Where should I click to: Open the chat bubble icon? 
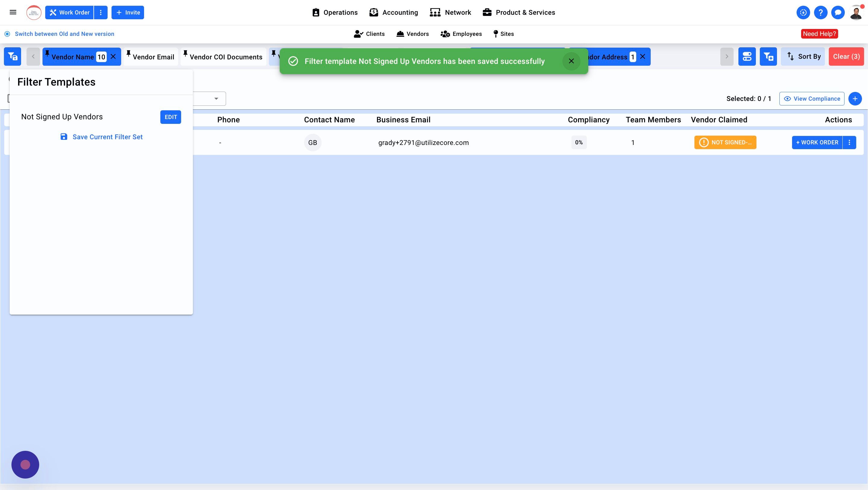point(838,13)
